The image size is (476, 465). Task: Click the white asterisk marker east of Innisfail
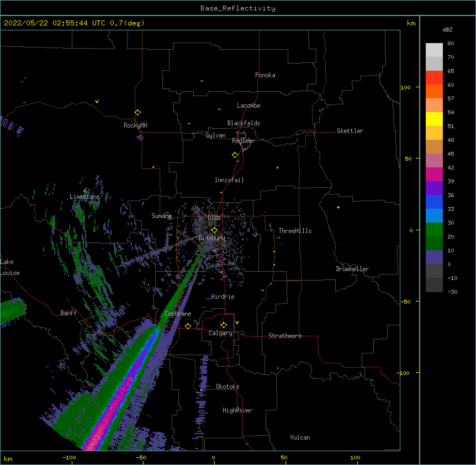277,167
